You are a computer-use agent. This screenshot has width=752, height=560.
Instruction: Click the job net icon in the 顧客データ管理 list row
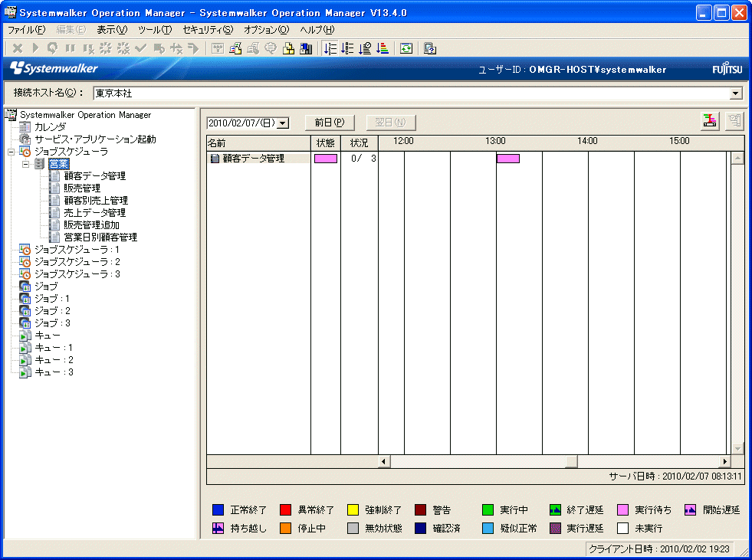pyautogui.click(x=215, y=159)
